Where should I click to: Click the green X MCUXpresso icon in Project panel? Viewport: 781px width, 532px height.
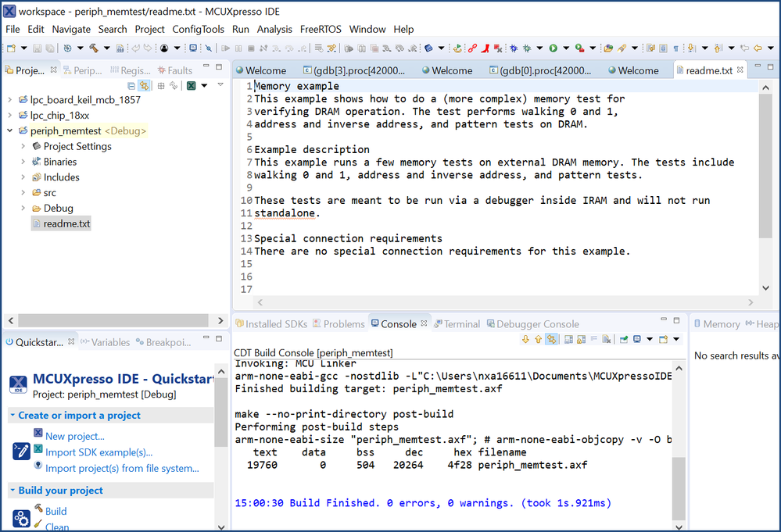pyautogui.click(x=191, y=86)
